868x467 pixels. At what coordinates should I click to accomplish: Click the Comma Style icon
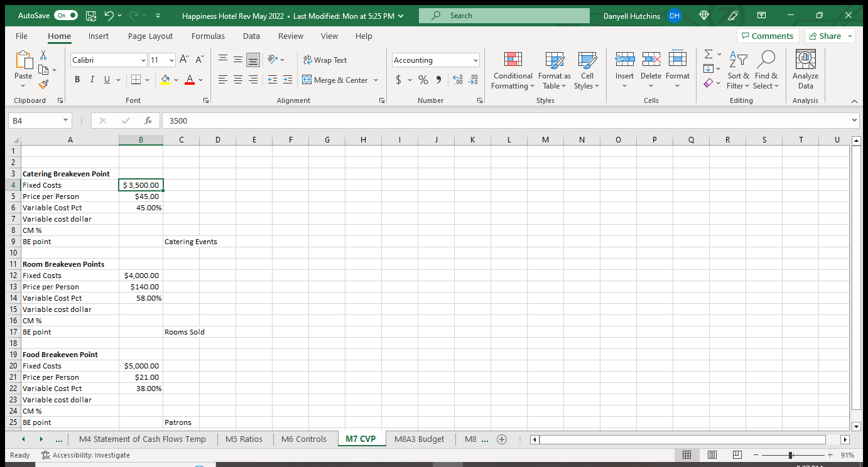point(438,80)
